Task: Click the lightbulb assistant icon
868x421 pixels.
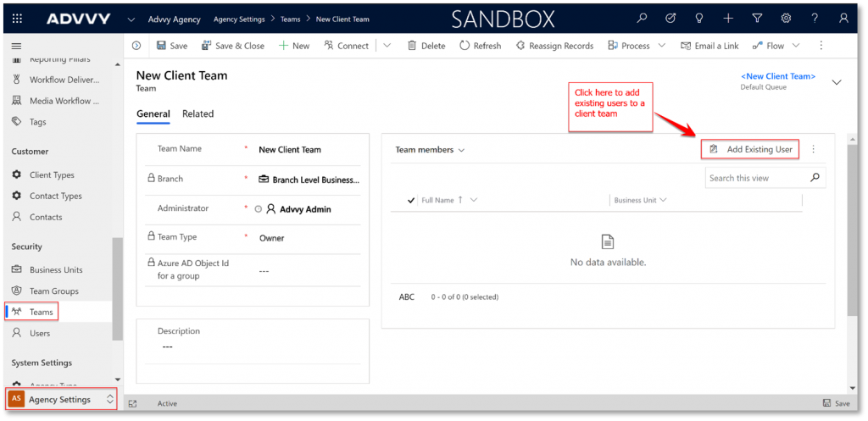Action: tap(699, 18)
